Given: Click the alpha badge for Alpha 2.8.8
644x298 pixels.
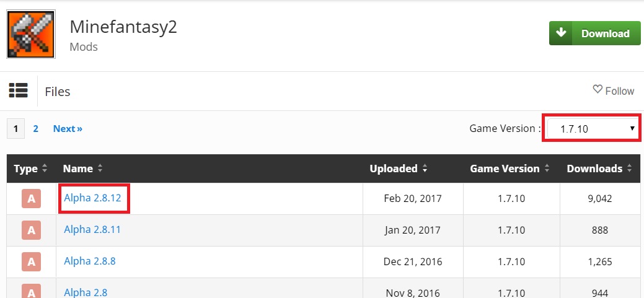Looking at the screenshot, I should [31, 262].
